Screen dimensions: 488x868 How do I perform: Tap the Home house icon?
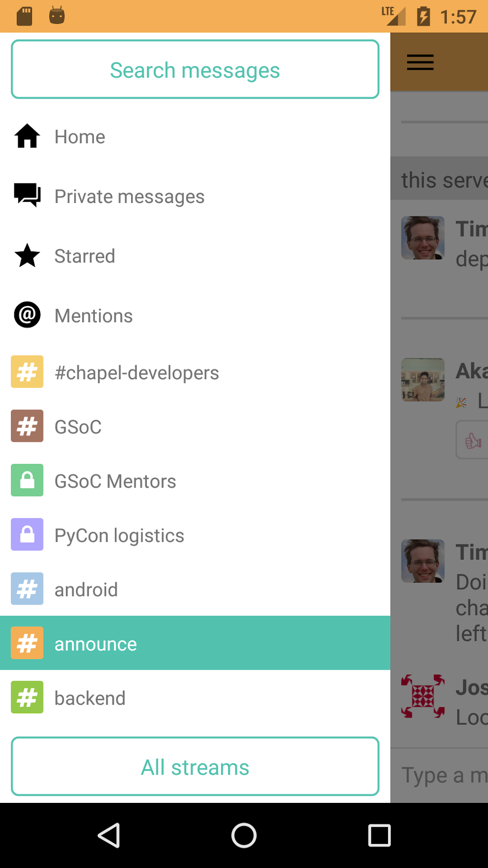click(27, 136)
